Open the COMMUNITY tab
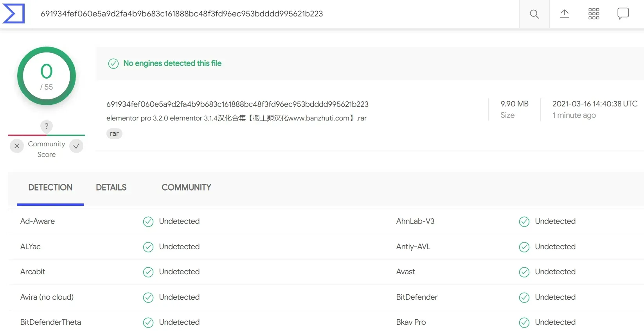The width and height of the screenshot is (644, 331). coord(186,187)
